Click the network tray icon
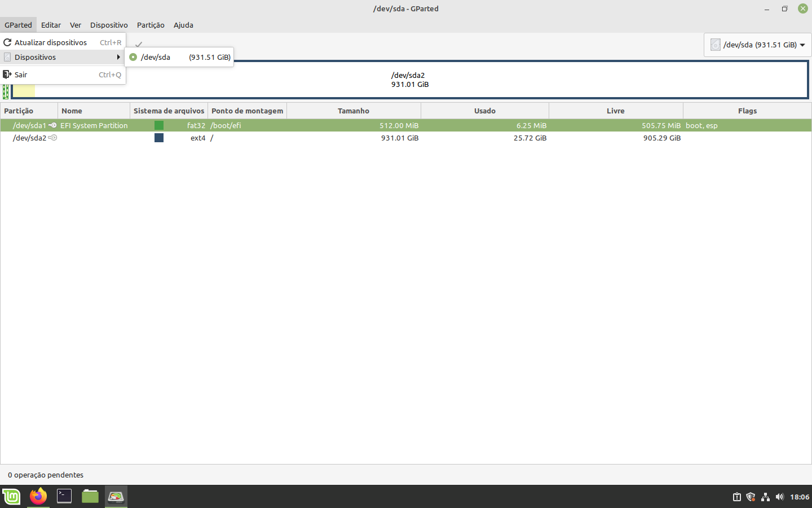812x508 pixels. (765, 497)
